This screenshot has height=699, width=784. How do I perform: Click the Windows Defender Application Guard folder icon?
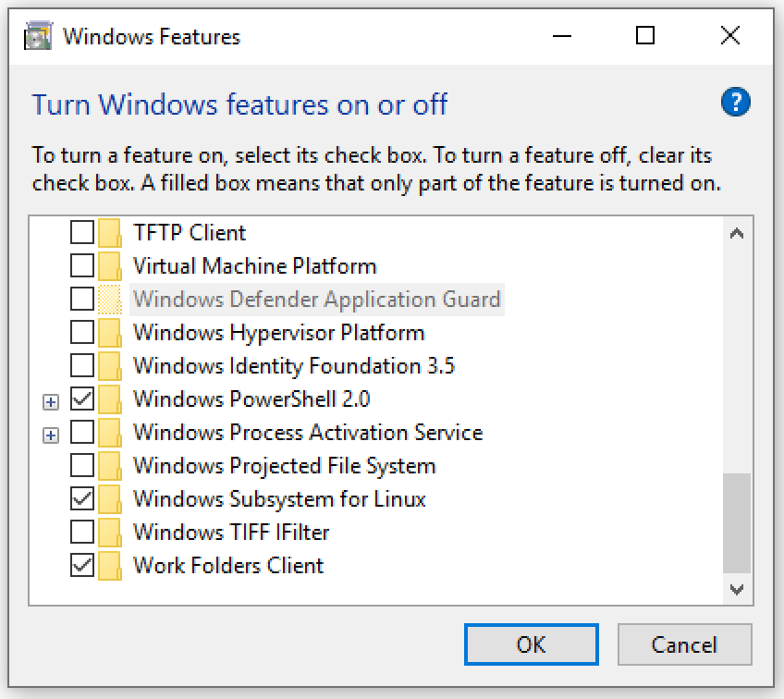coord(109,300)
